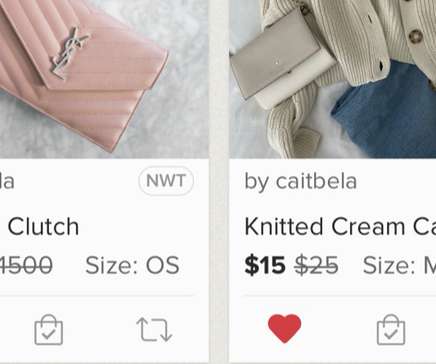Viewport: 436px width, 364px height.
Task: Tap the shopping bag icon under the cardigan listing
Action: (x=391, y=330)
